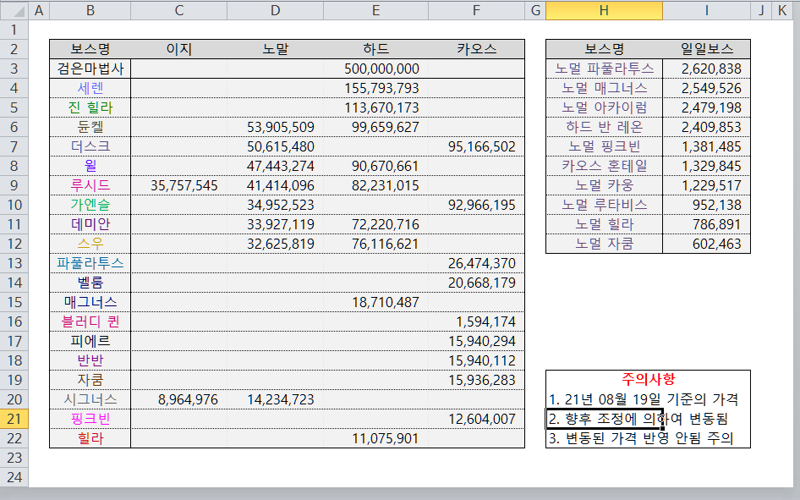800x500 pixels.
Task: Select the column E header
Action: [376, 10]
